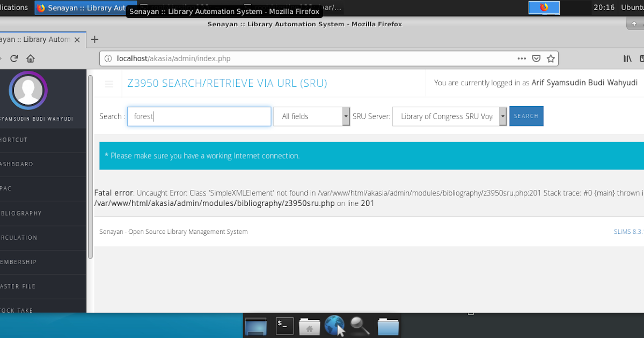
Task: Click the 20:16 clock in top panel
Action: pos(604,8)
